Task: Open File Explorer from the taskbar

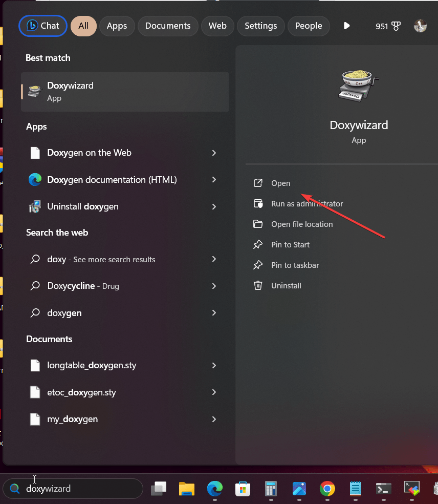Action: coord(186,489)
